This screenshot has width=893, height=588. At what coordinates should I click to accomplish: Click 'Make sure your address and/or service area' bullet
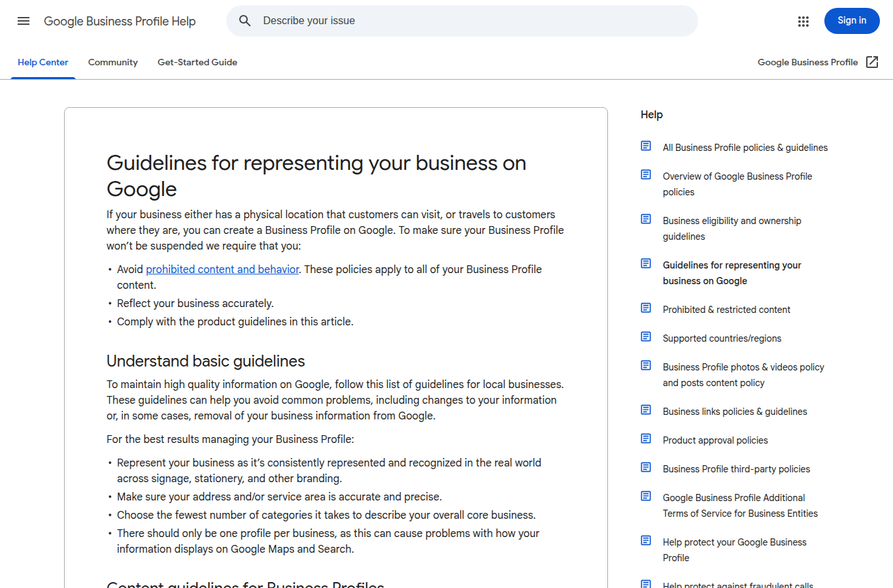[279, 497]
